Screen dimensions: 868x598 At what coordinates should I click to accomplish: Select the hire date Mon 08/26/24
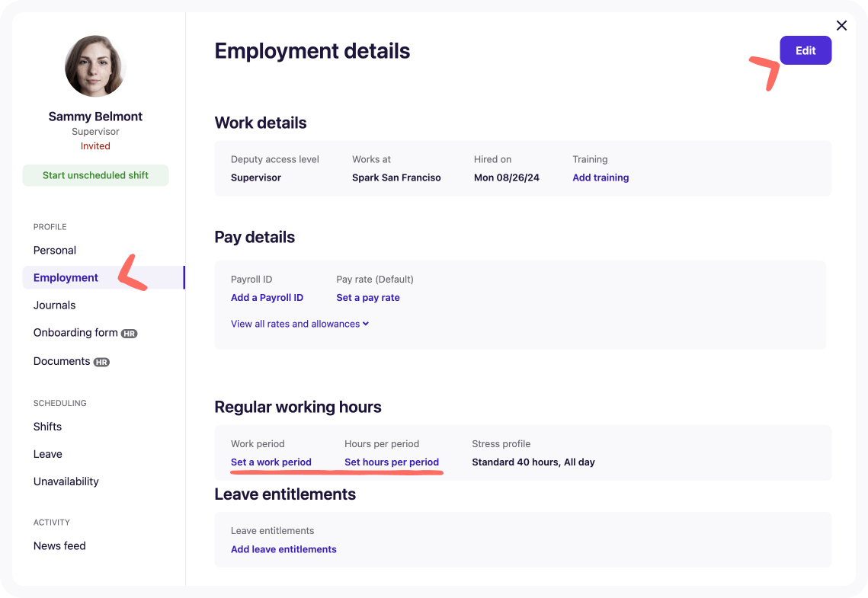507,177
